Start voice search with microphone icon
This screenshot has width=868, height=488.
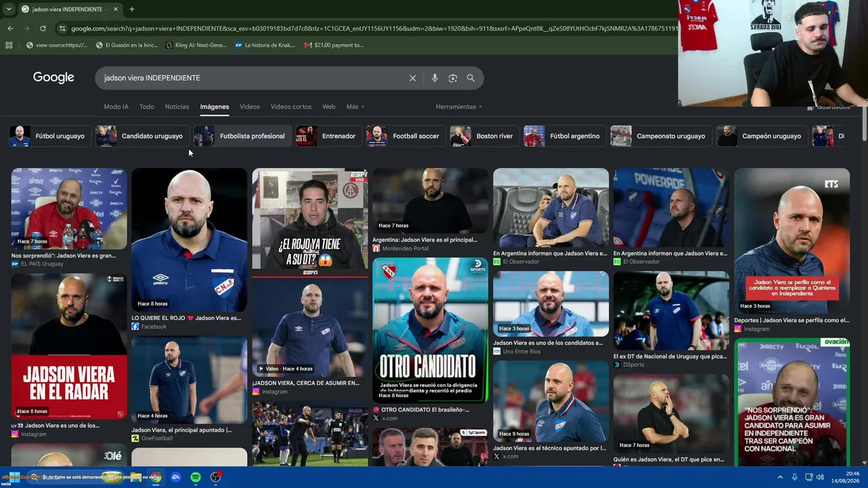pyautogui.click(x=435, y=78)
